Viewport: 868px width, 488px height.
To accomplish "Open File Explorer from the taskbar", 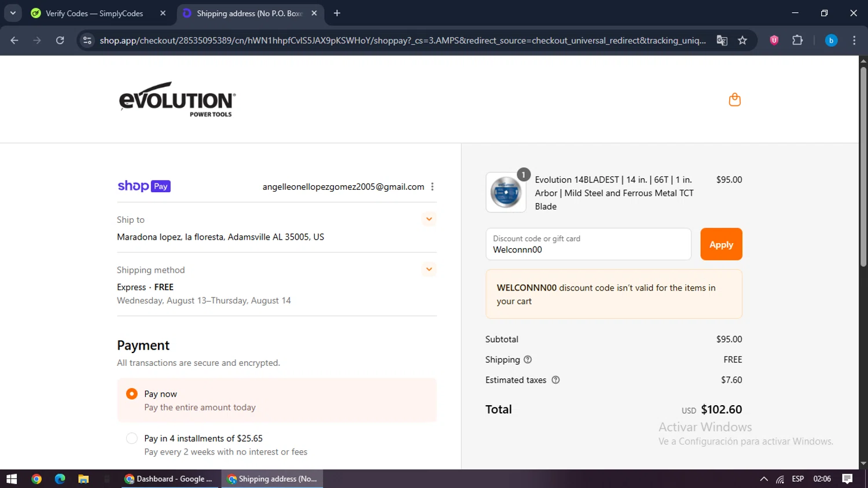I will [x=83, y=479].
